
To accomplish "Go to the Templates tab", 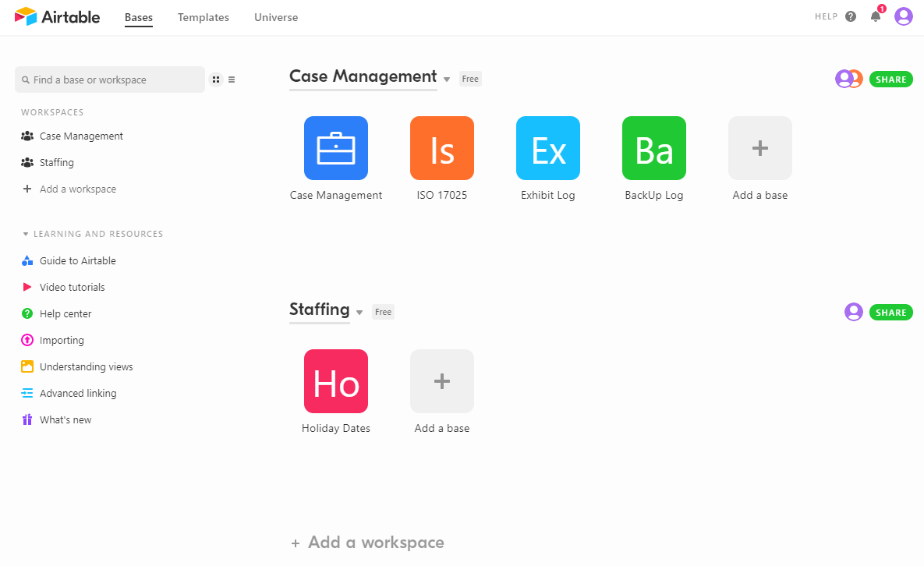I will point(204,18).
